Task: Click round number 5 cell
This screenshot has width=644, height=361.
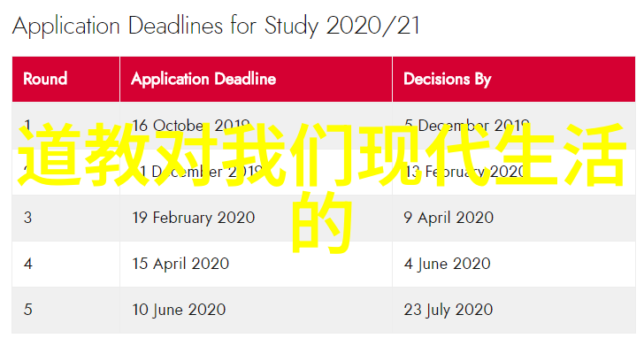Action: [65, 310]
